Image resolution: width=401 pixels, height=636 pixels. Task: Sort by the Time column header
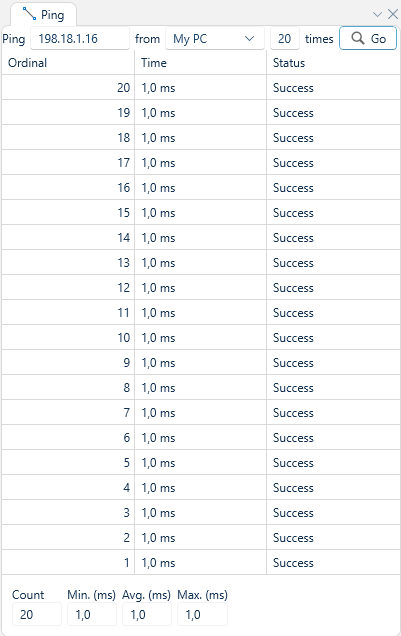coord(200,63)
